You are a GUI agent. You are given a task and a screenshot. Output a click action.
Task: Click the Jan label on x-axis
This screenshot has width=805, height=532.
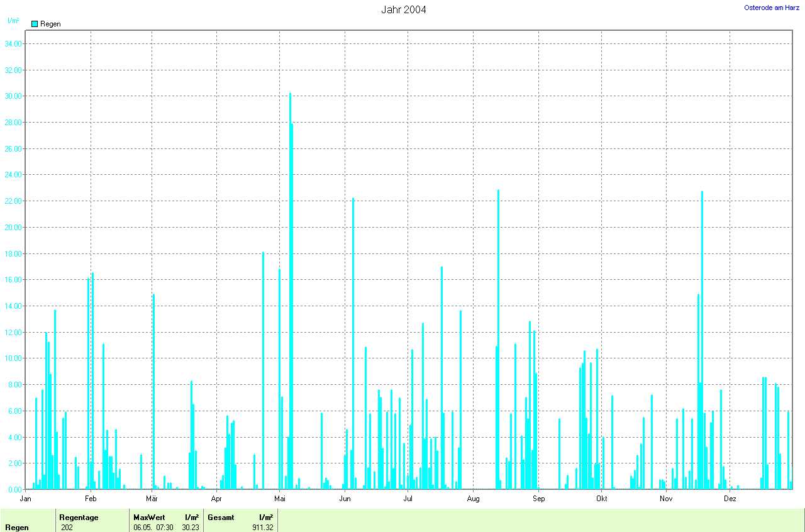(26, 499)
